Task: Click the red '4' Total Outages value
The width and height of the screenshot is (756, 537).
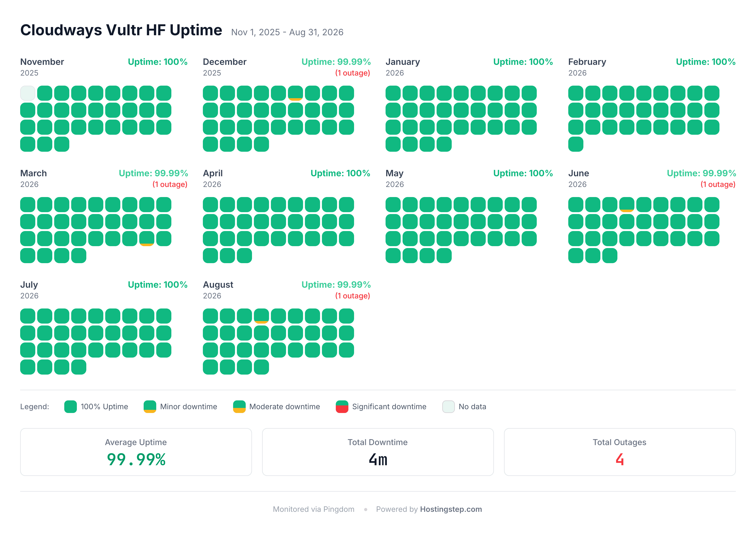Action: (619, 460)
